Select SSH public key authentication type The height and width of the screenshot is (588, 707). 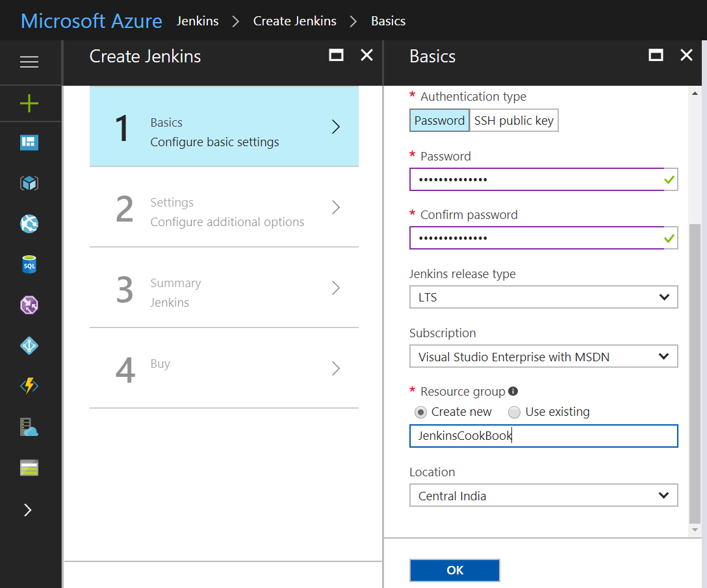point(513,120)
